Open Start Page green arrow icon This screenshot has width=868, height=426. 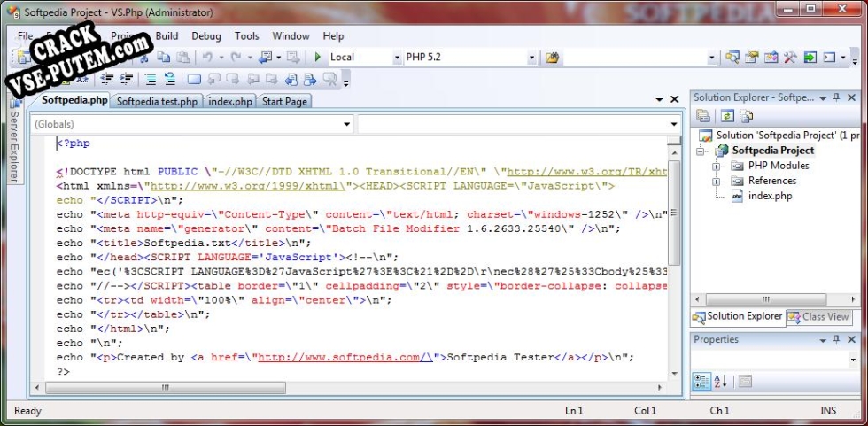(x=810, y=57)
